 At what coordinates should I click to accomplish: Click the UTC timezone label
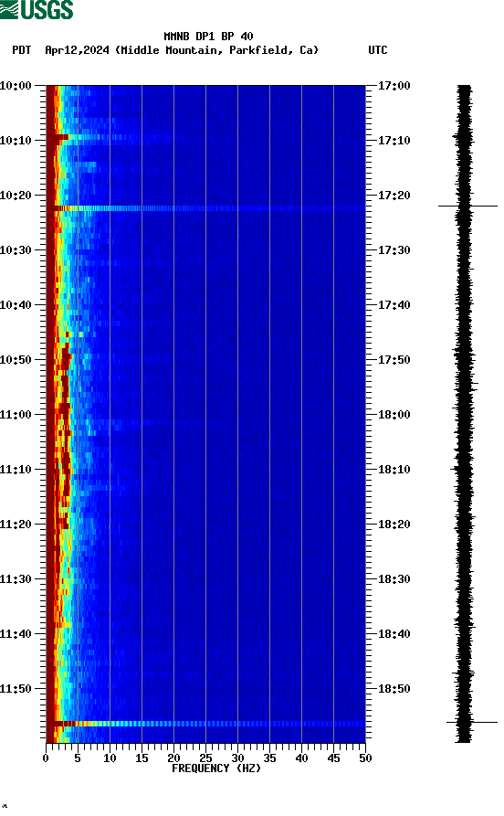click(378, 50)
